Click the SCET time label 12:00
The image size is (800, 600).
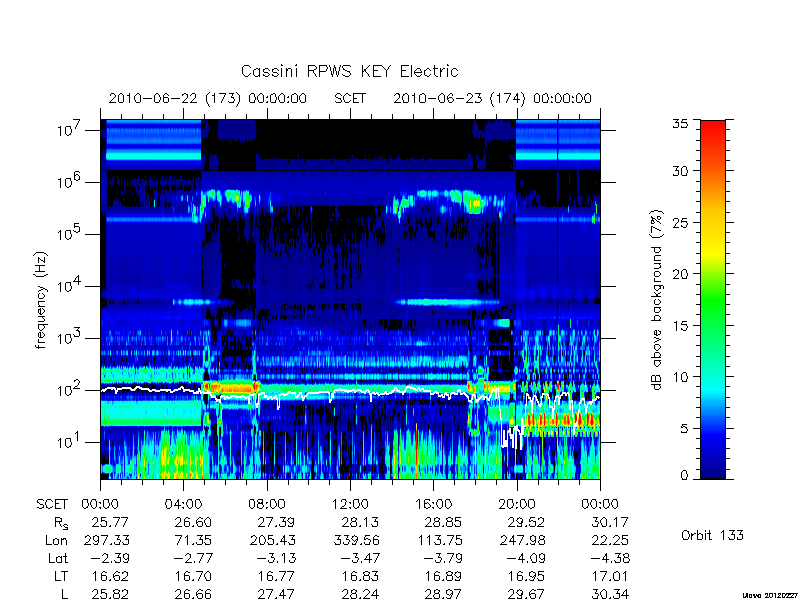coord(350,504)
